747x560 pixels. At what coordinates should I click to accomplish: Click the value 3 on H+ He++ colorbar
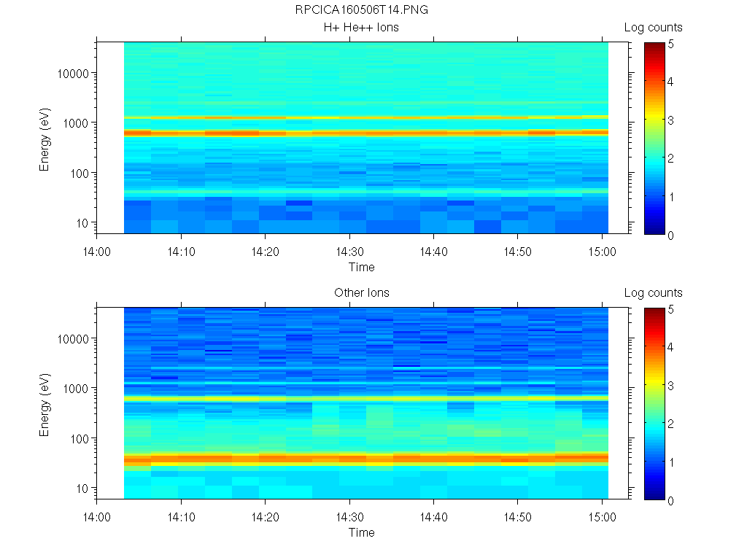coord(671,120)
